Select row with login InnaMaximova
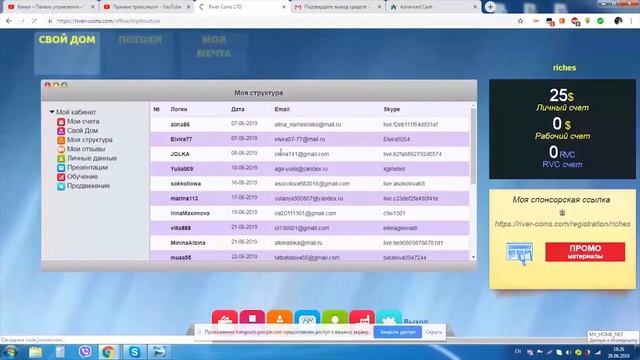Image resolution: width=640 pixels, height=360 pixels. pyautogui.click(x=310, y=213)
